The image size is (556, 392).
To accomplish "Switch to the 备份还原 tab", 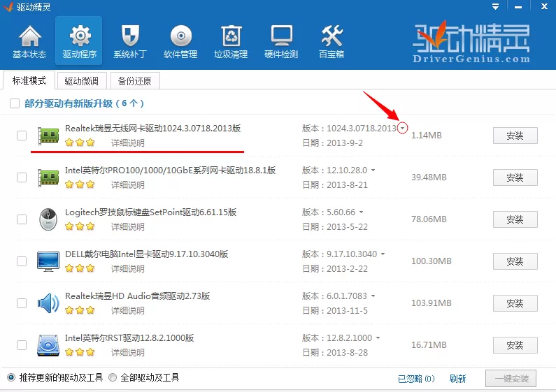I will (135, 81).
